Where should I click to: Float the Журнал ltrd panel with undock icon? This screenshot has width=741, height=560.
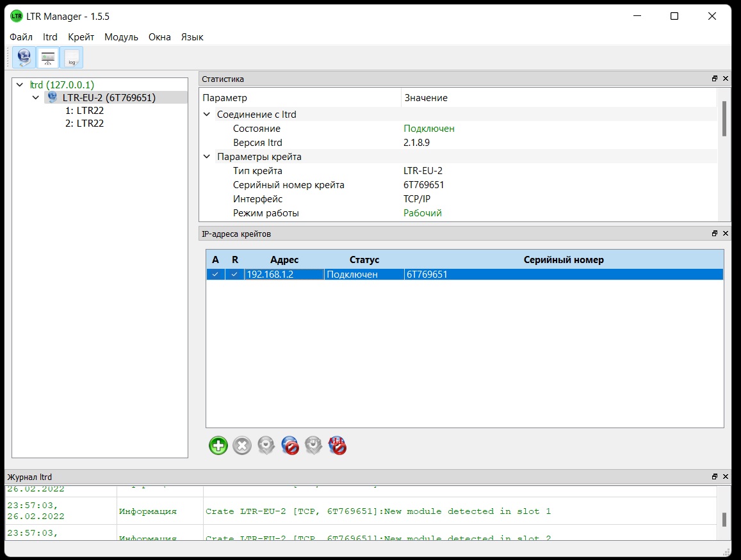click(715, 476)
